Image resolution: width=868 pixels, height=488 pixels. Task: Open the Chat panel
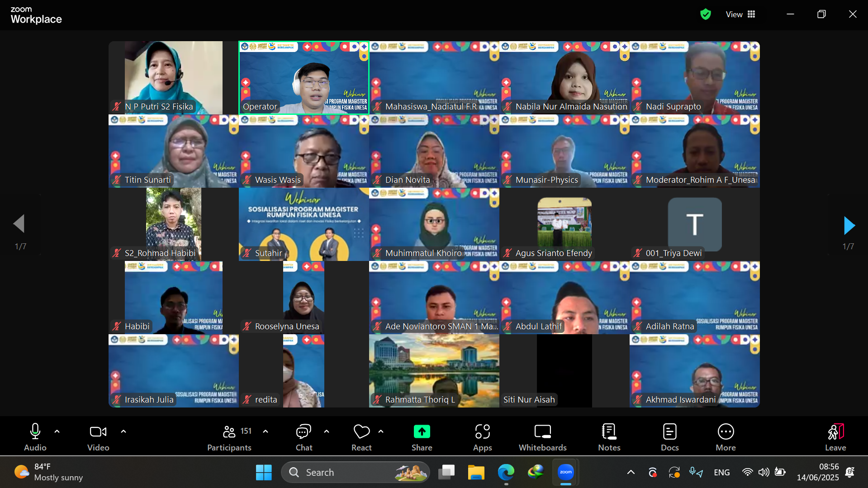[x=304, y=437]
